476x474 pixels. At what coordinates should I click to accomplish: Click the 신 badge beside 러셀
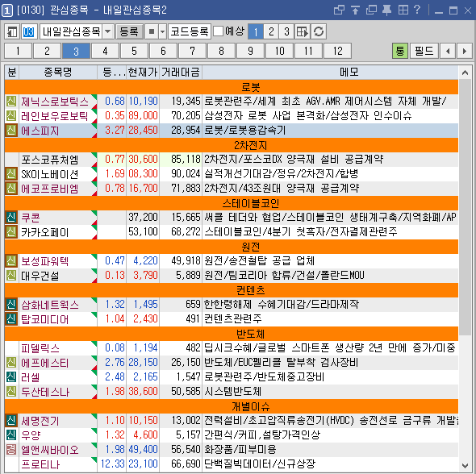[11, 377]
